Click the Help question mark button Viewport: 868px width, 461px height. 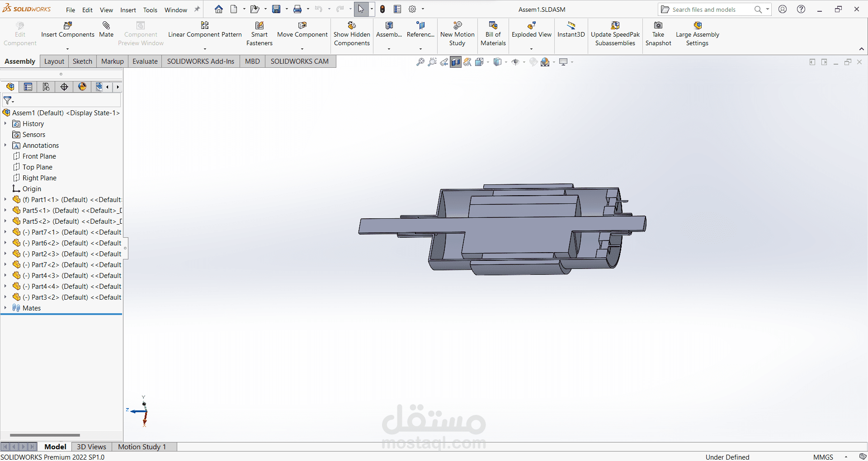click(x=801, y=9)
